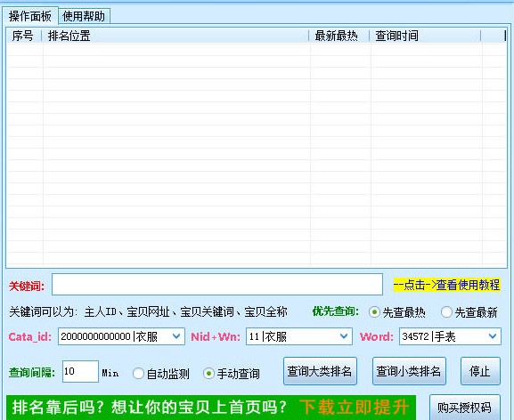Click the red 关键词 label

pyautogui.click(x=27, y=287)
